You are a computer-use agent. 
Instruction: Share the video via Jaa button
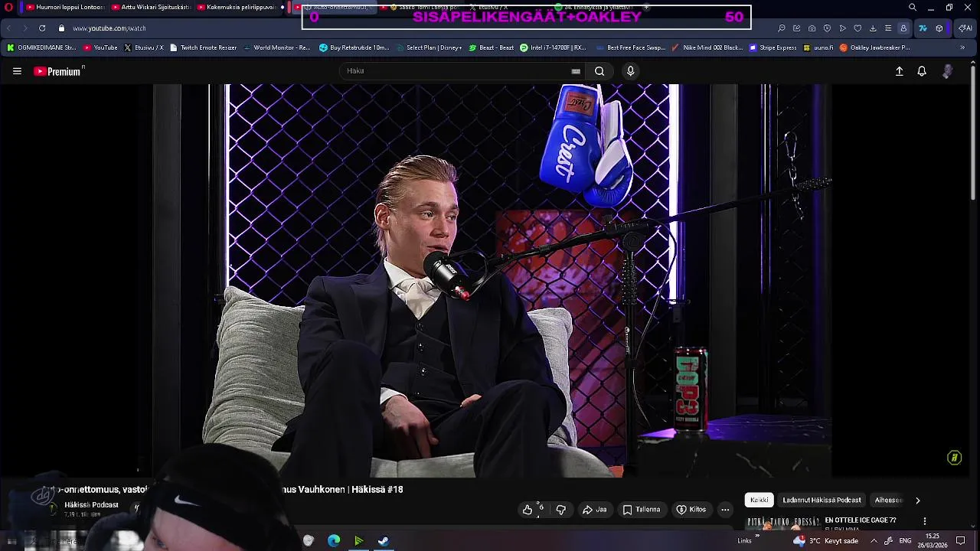[595, 510]
